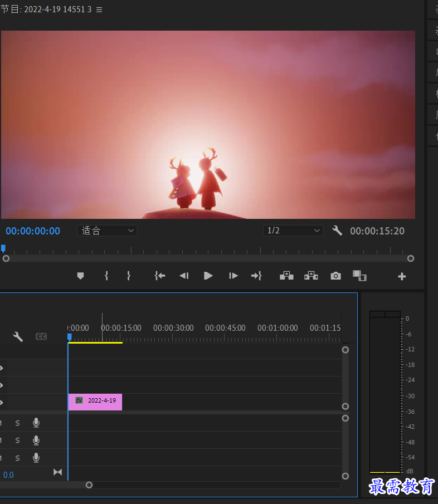Click the top handle of the audio tracks scrollbar
Screen dimensions: 438x504
pyautogui.click(x=345, y=418)
